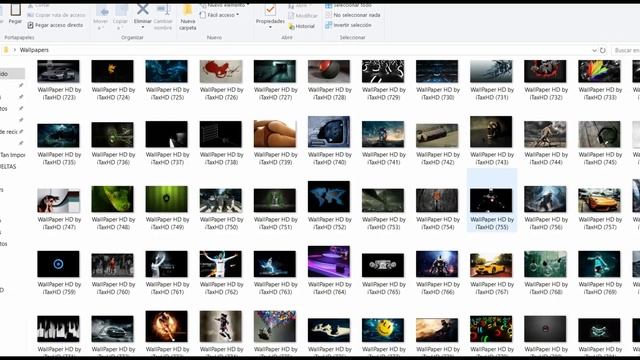The height and width of the screenshot is (360, 640).
Task: Click Invertir selección
Action: (348, 25)
